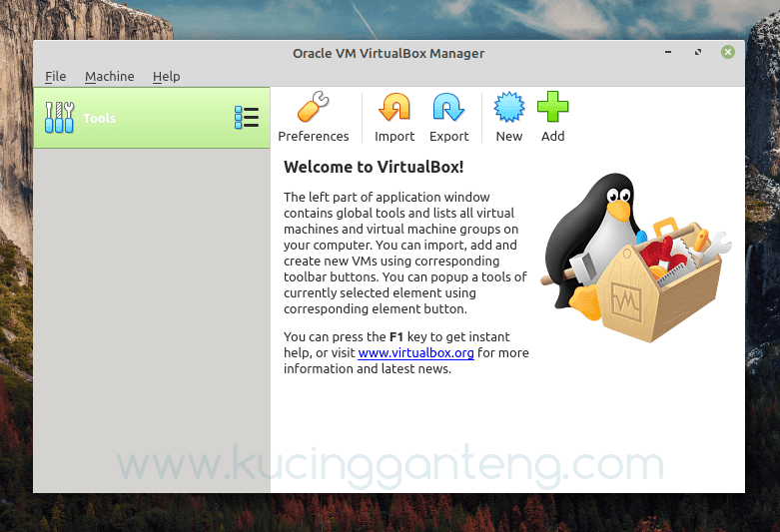Open the Help menu
This screenshot has height=532, width=780.
tap(166, 77)
